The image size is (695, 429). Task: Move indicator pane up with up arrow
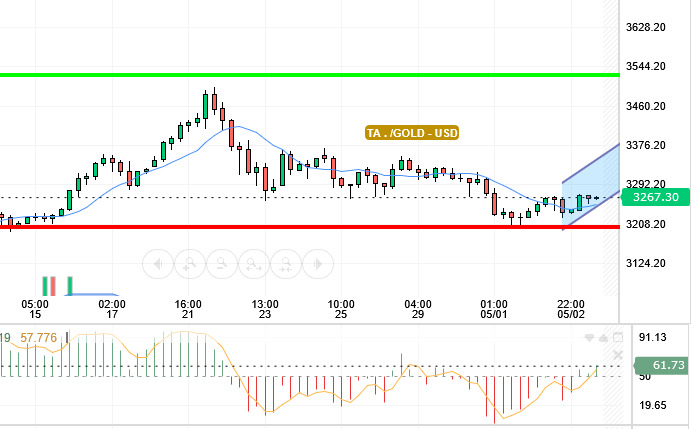pos(603,338)
